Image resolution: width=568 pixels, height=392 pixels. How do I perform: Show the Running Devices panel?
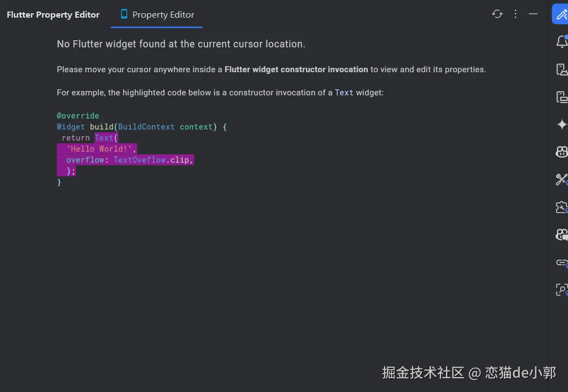[561, 98]
